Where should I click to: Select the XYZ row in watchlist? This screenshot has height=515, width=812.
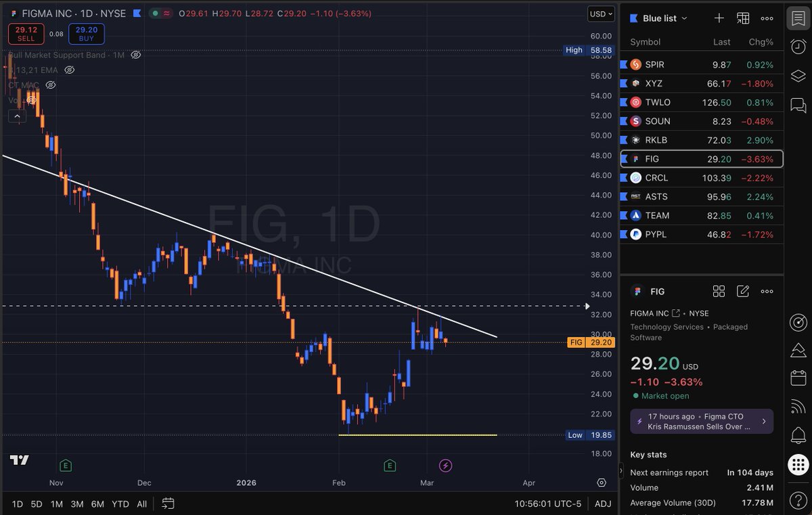coord(701,84)
